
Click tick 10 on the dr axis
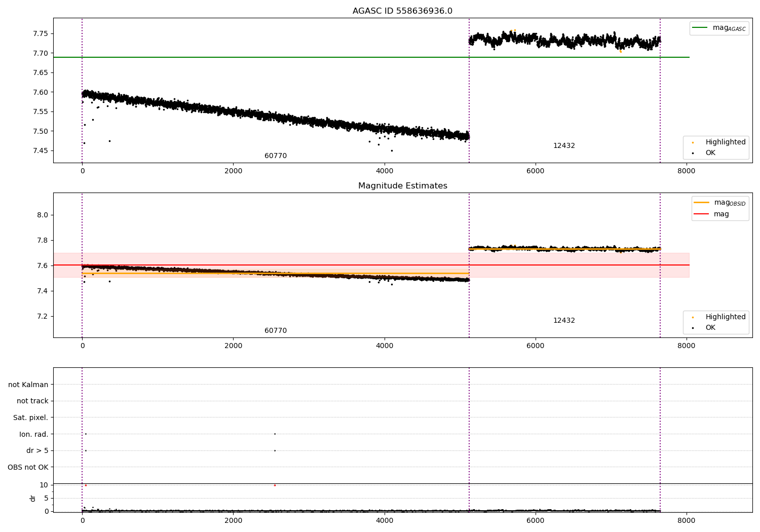tap(44, 485)
